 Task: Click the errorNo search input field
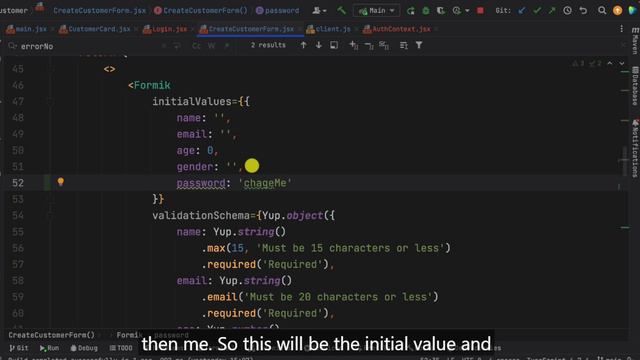(x=86, y=46)
